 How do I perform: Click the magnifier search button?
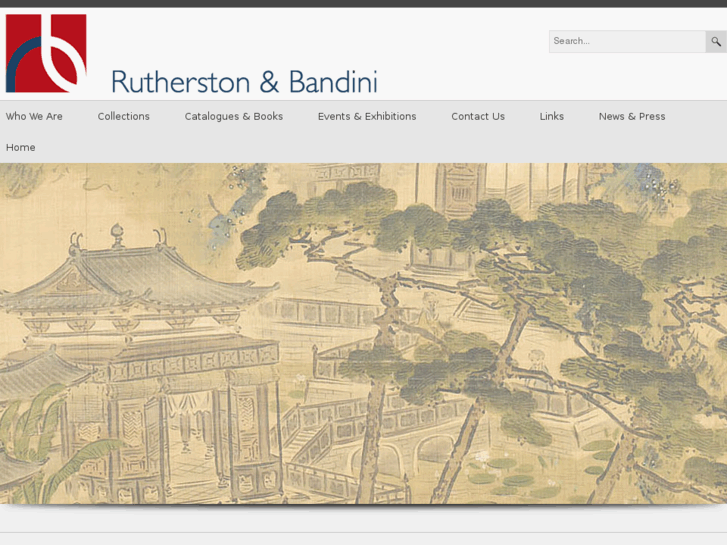tap(716, 42)
